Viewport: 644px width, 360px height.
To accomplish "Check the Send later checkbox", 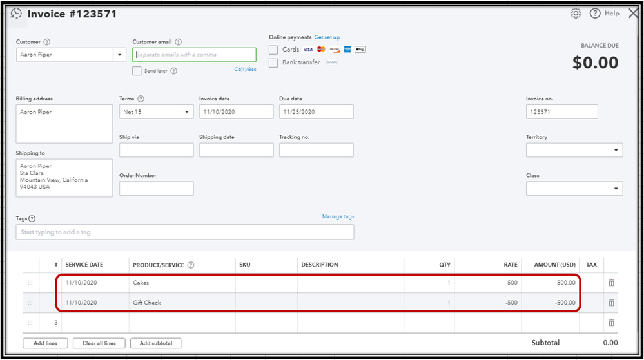I will [137, 71].
